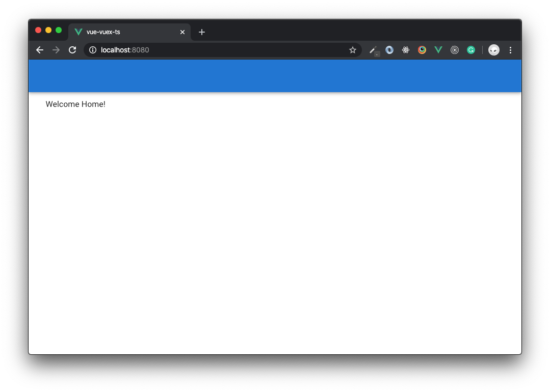Close the vue-vuex-ts tab
Image resolution: width=550 pixels, height=392 pixels.
point(182,32)
